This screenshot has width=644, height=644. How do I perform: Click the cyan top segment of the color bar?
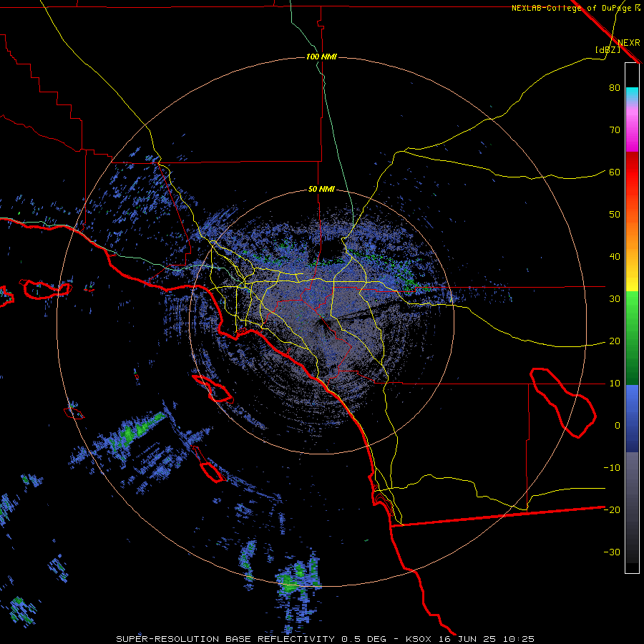pyautogui.click(x=632, y=94)
